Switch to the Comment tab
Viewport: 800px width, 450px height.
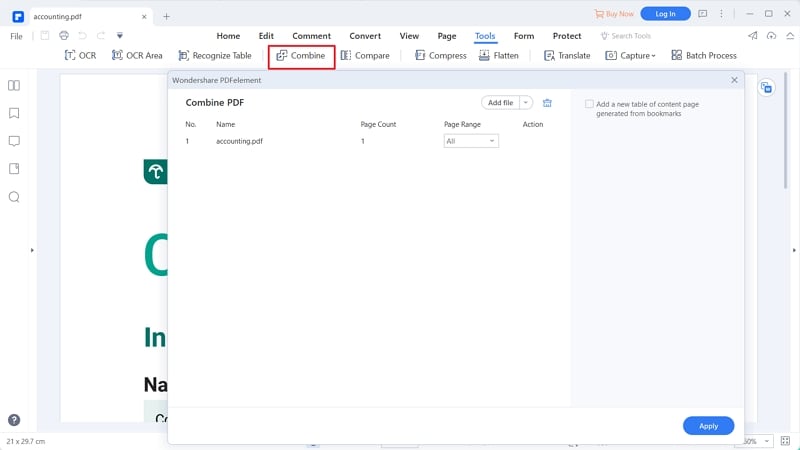[x=311, y=36]
